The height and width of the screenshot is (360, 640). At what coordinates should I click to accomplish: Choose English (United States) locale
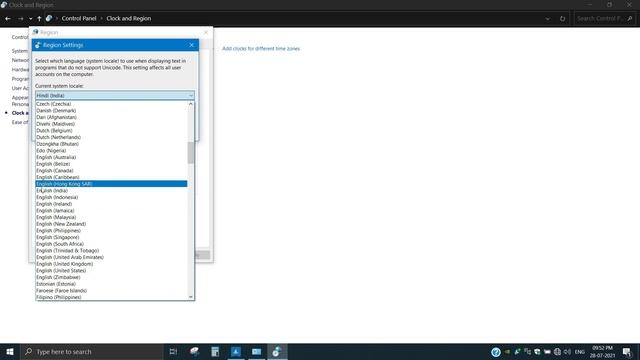coord(111,271)
